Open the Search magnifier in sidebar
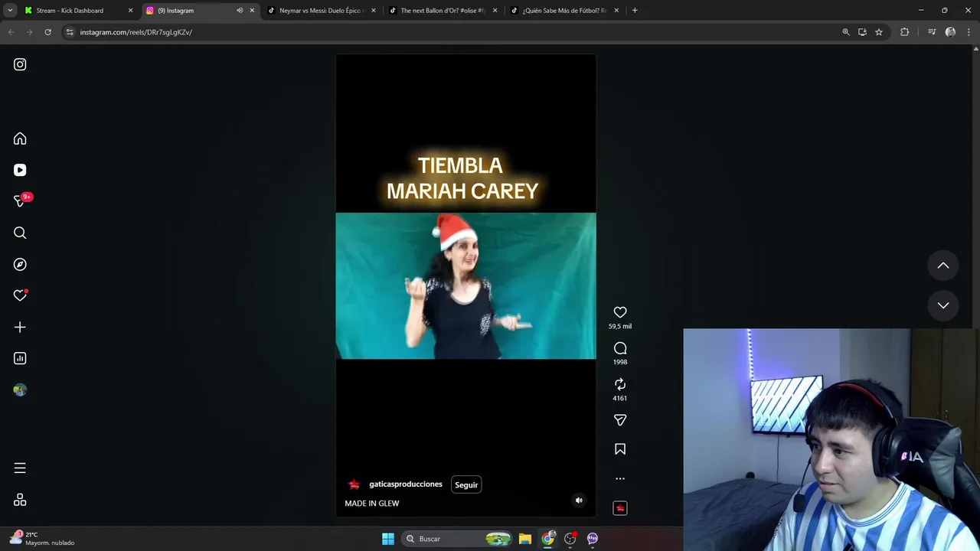Viewport: 980px width, 551px height. click(x=20, y=233)
